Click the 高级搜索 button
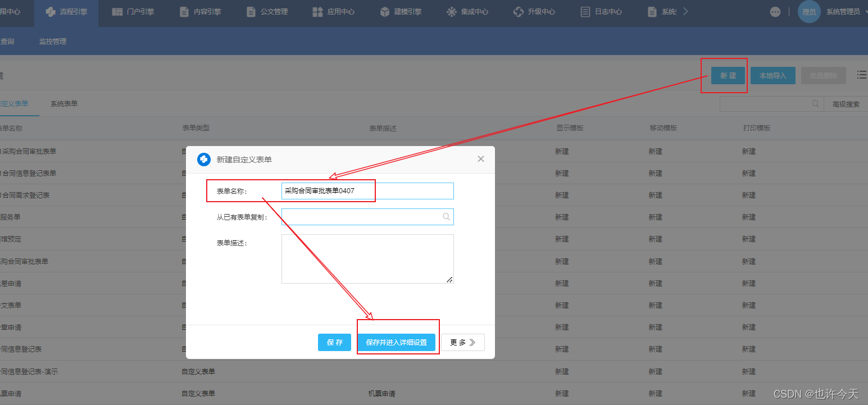868x405 pixels. pos(846,104)
